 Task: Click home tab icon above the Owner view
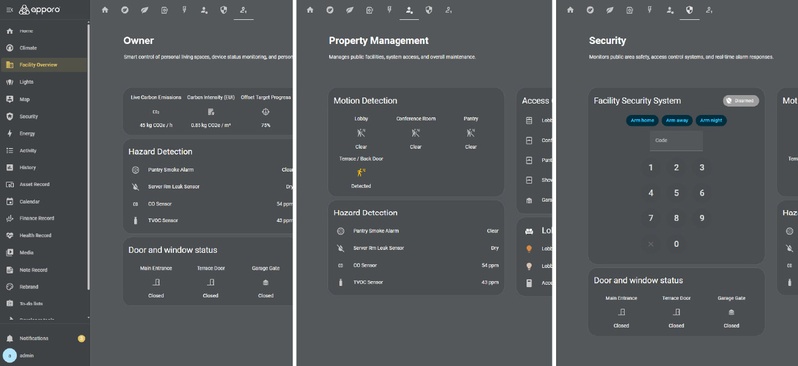click(105, 10)
